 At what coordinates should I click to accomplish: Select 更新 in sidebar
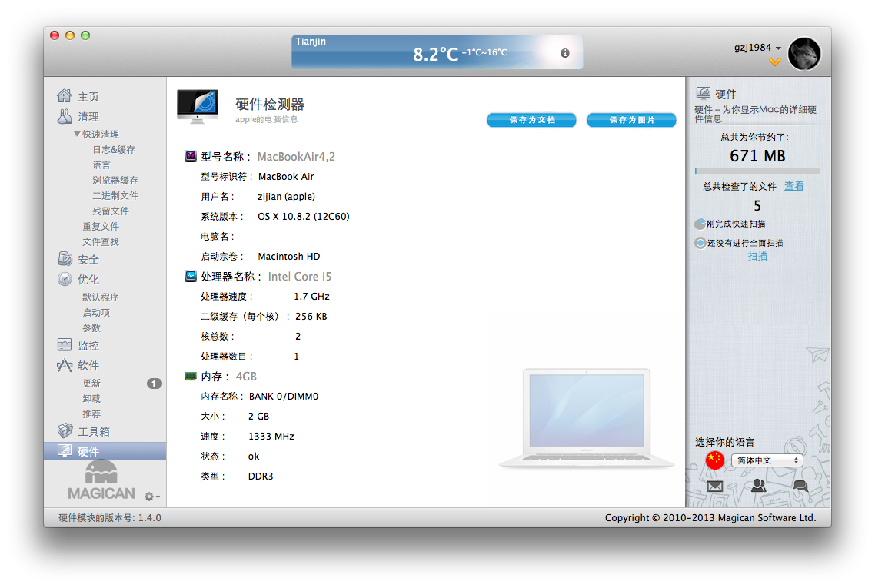click(91, 384)
